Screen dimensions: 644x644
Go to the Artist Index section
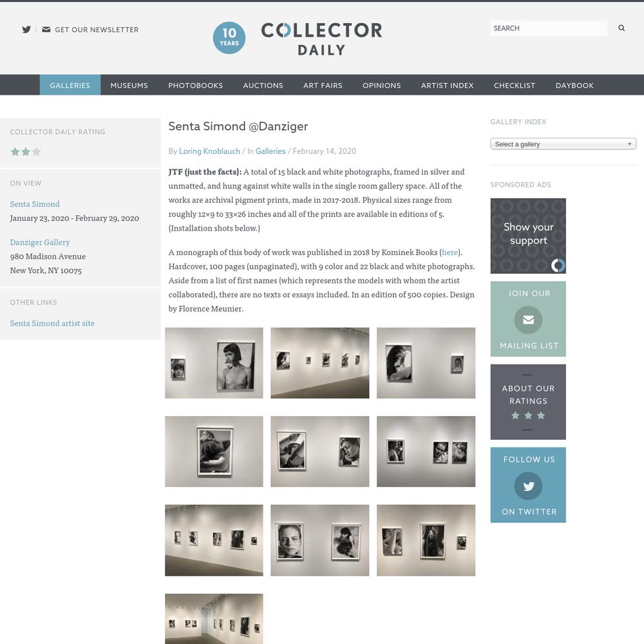pos(448,85)
